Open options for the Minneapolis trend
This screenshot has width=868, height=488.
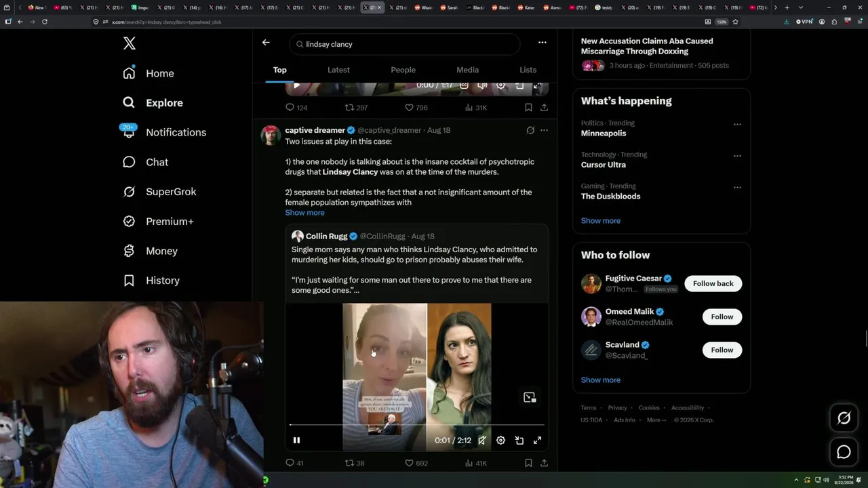pos(737,124)
